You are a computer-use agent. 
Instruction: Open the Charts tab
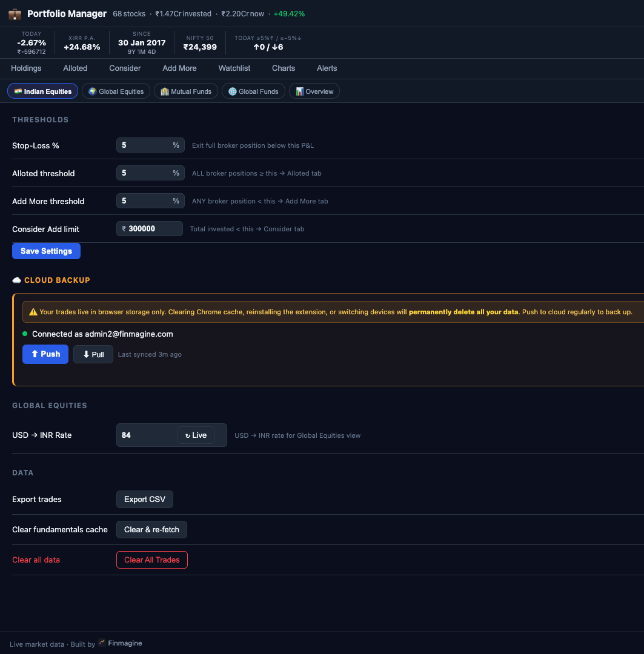[x=283, y=68]
